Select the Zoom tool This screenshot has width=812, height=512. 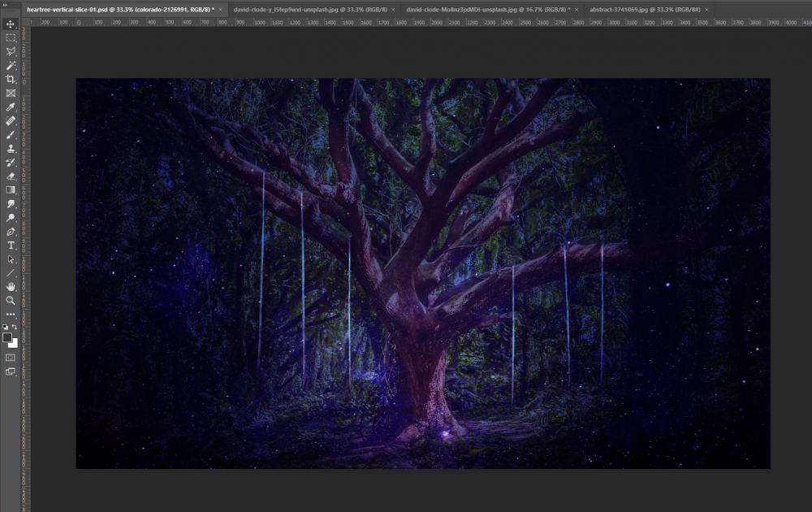coord(11,301)
